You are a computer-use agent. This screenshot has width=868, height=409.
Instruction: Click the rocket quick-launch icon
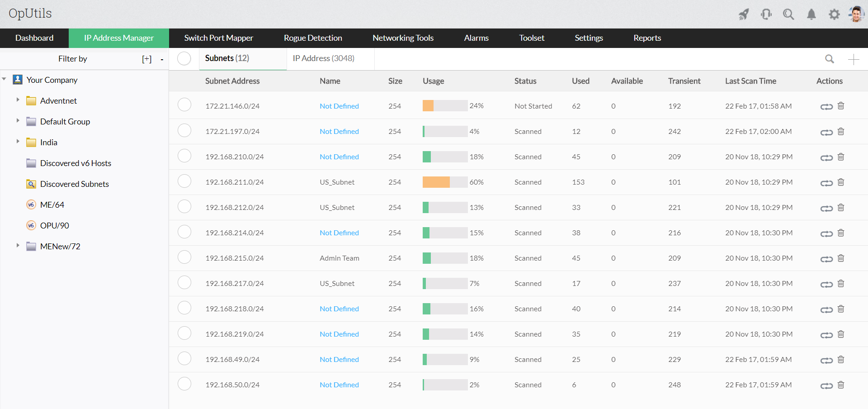(743, 14)
